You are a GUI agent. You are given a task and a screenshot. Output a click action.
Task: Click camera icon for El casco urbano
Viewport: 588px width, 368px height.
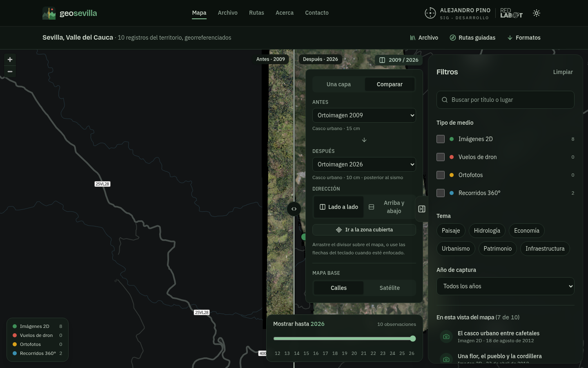point(446,337)
